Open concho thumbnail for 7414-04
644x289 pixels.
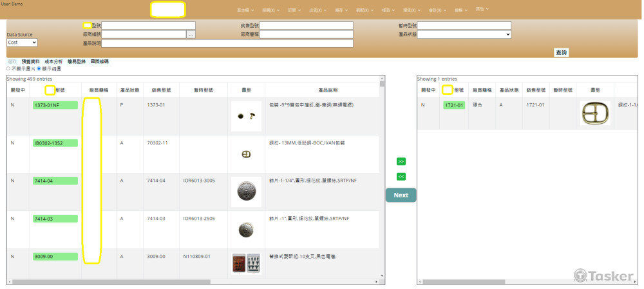[x=246, y=192]
